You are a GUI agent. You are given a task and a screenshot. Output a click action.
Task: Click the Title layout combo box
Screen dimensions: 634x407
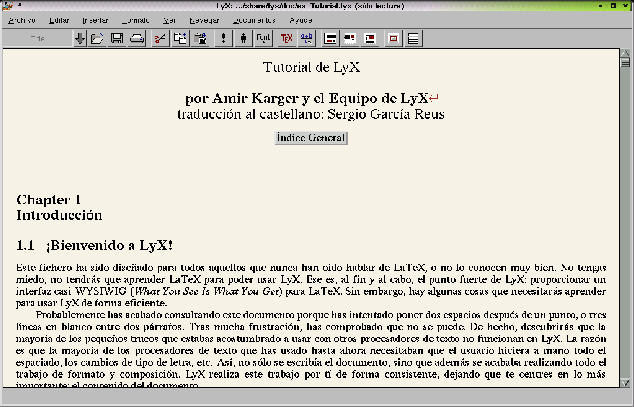[x=38, y=38]
